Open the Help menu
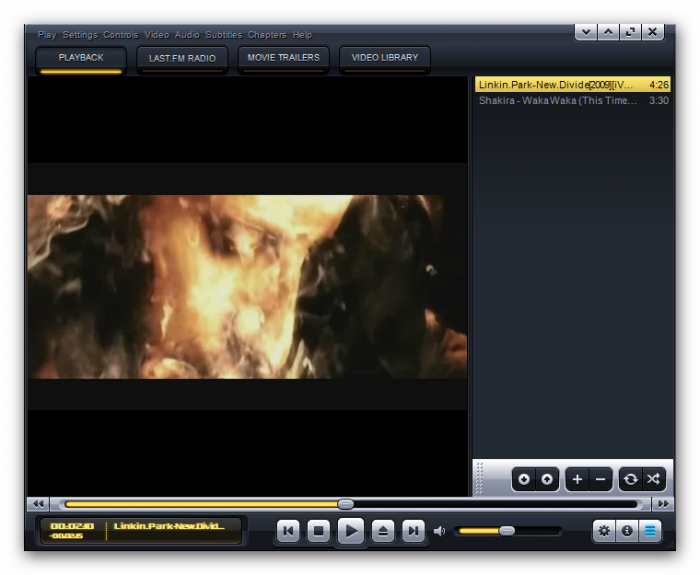Viewport: 700px width, 575px height. point(302,35)
